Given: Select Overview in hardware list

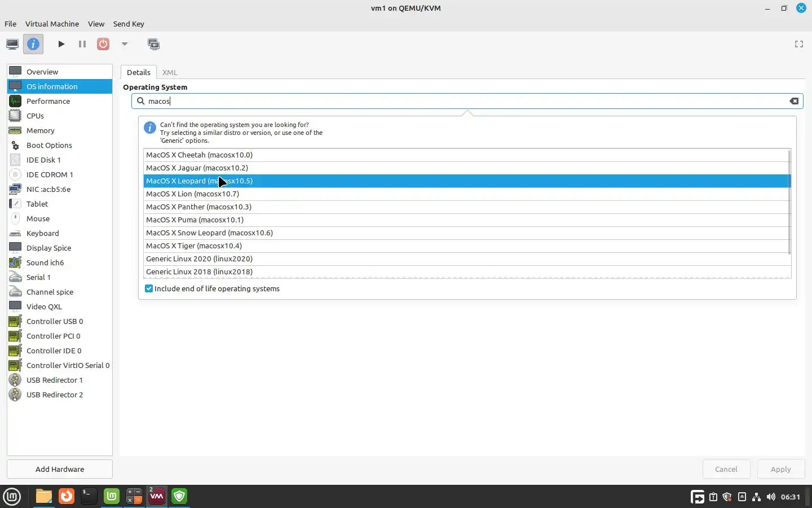Looking at the screenshot, I should click(x=60, y=72).
